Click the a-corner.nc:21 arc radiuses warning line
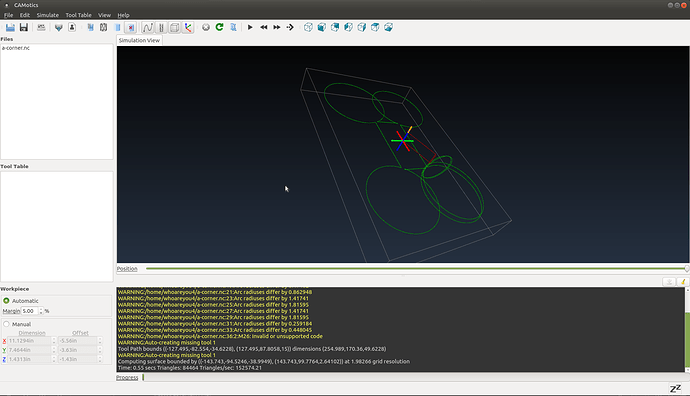Viewport: 690px width, 396px height. pos(215,292)
